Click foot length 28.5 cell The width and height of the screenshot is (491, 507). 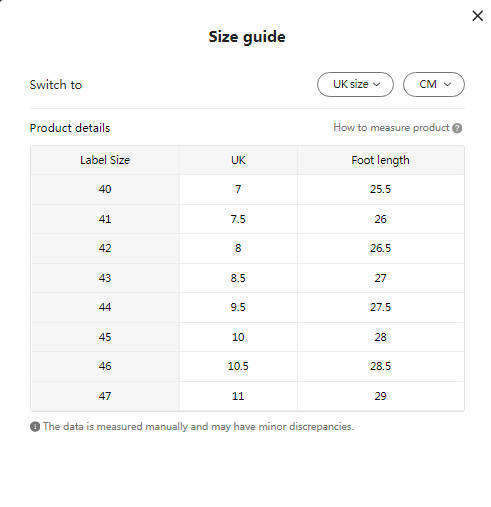point(380,366)
